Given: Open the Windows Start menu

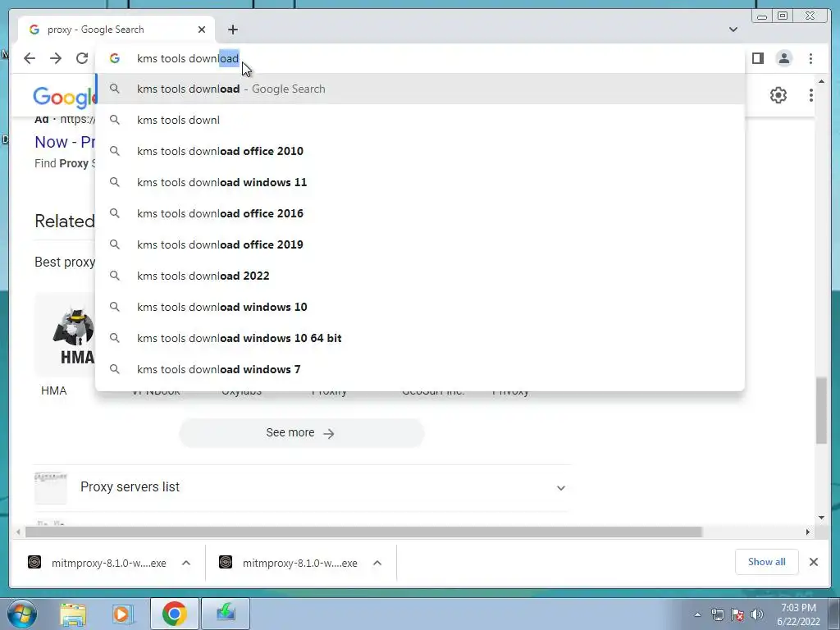Looking at the screenshot, I should pos(21,614).
